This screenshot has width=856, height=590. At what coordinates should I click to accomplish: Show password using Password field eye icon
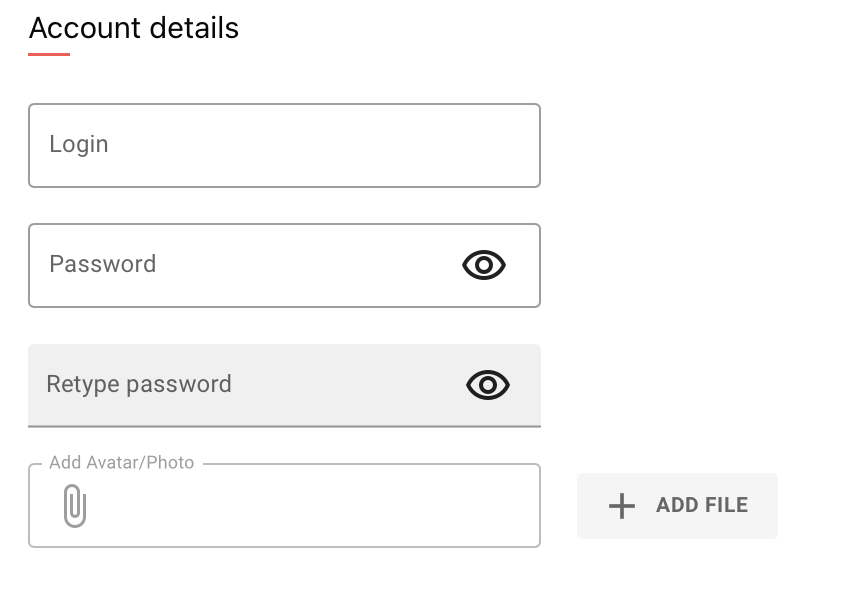(484, 265)
